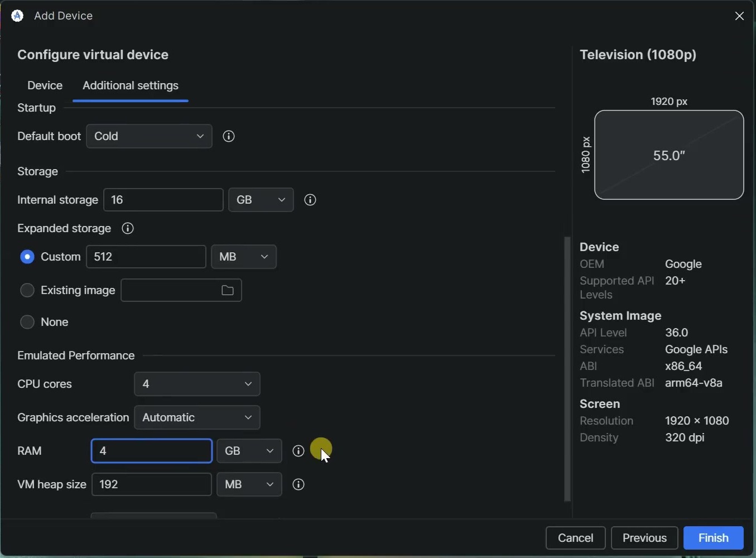
Task: Click the Internal storage value field
Action: tap(163, 200)
